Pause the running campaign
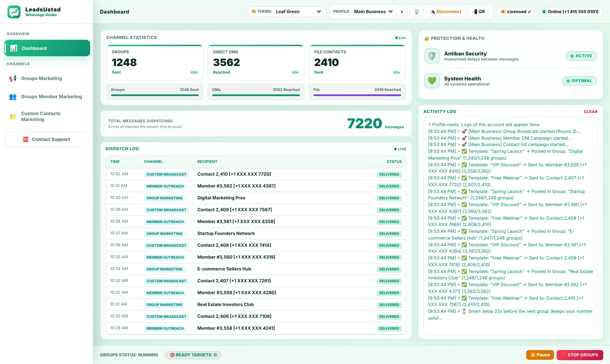This screenshot has width=610, height=364. point(540,355)
